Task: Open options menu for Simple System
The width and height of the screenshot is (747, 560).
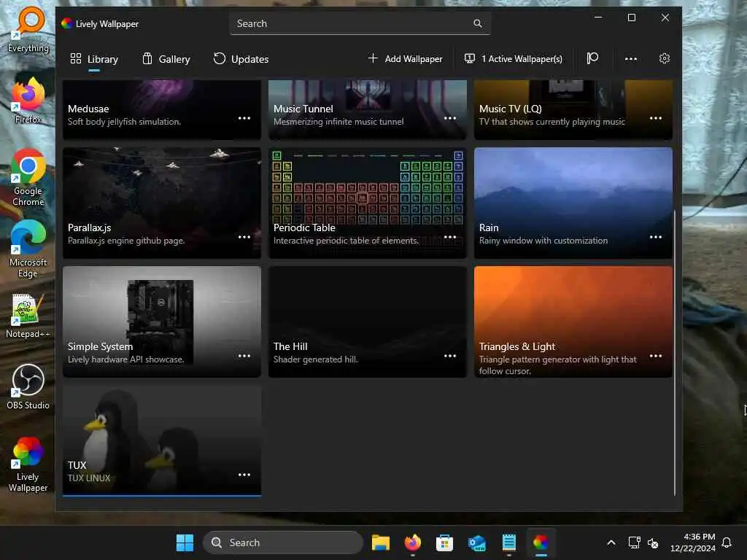Action: [x=244, y=356]
